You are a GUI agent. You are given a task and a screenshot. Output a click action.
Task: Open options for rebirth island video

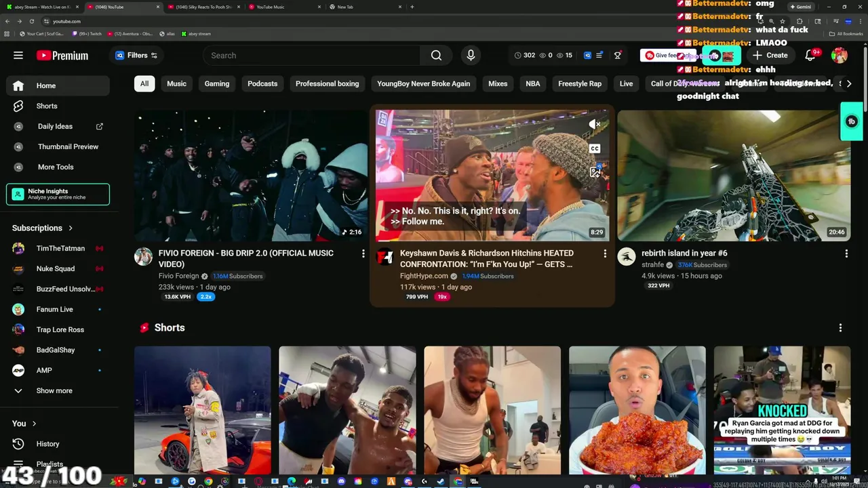click(x=846, y=253)
